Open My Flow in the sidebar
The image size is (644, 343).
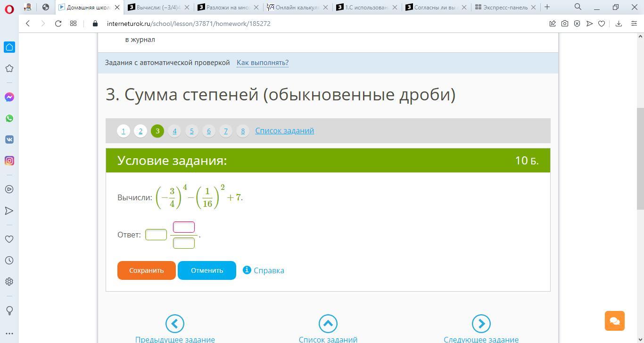tap(9, 211)
